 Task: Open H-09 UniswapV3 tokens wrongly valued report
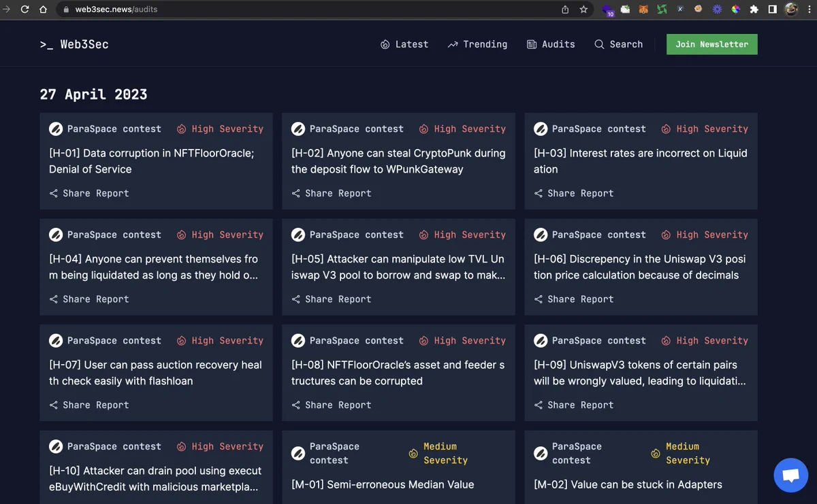point(640,373)
